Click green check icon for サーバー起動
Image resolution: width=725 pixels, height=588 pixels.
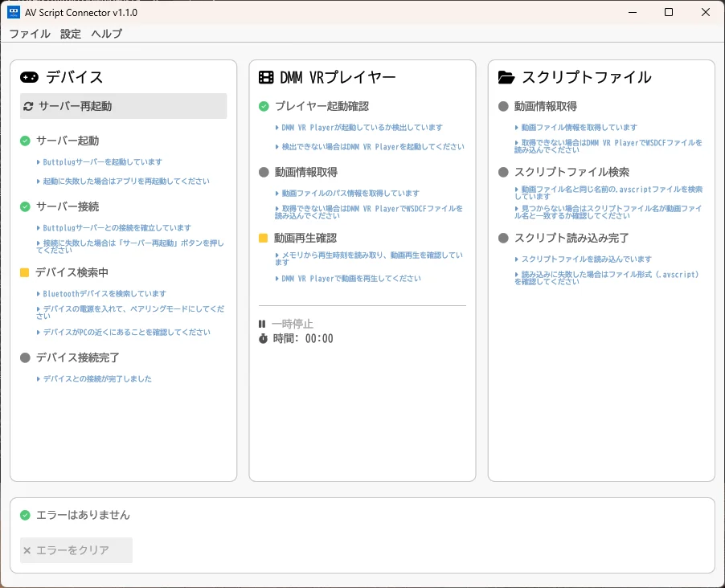[26, 141]
